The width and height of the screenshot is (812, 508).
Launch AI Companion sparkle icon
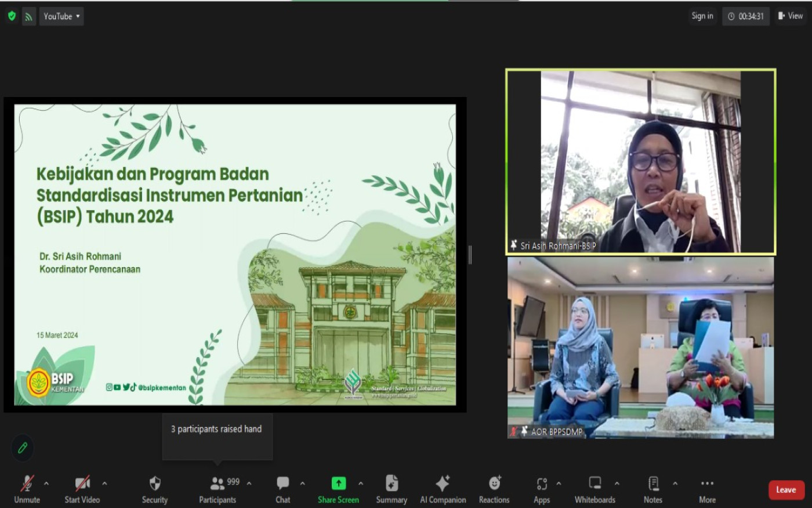point(443,484)
